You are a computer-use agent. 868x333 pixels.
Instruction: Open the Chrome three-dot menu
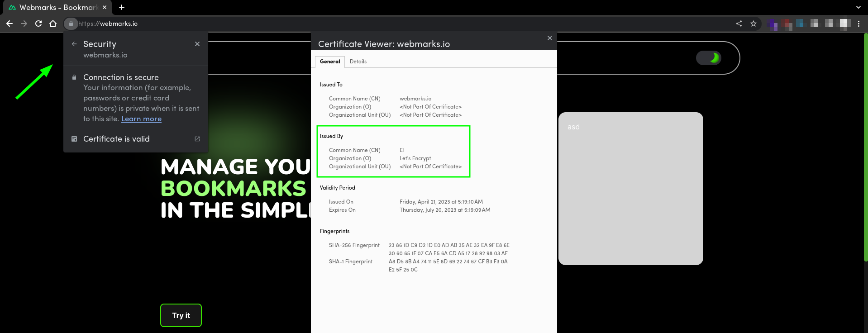[858, 24]
